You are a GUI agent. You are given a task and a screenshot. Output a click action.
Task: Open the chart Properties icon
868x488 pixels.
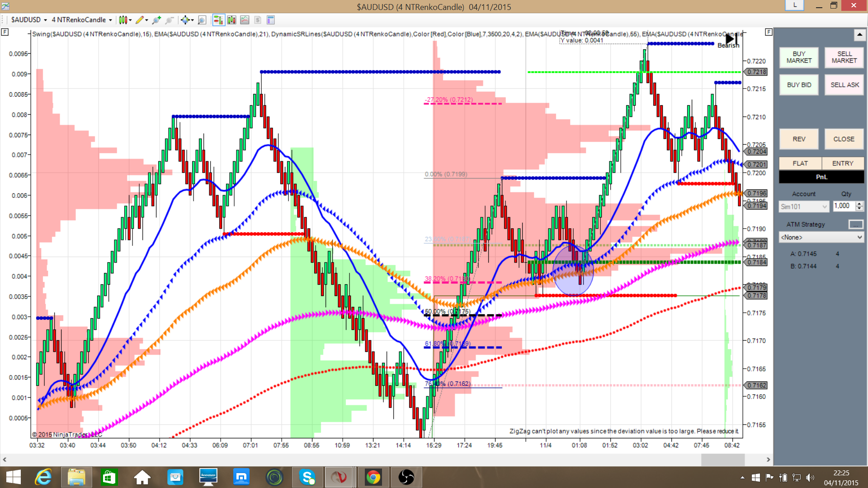click(x=271, y=20)
